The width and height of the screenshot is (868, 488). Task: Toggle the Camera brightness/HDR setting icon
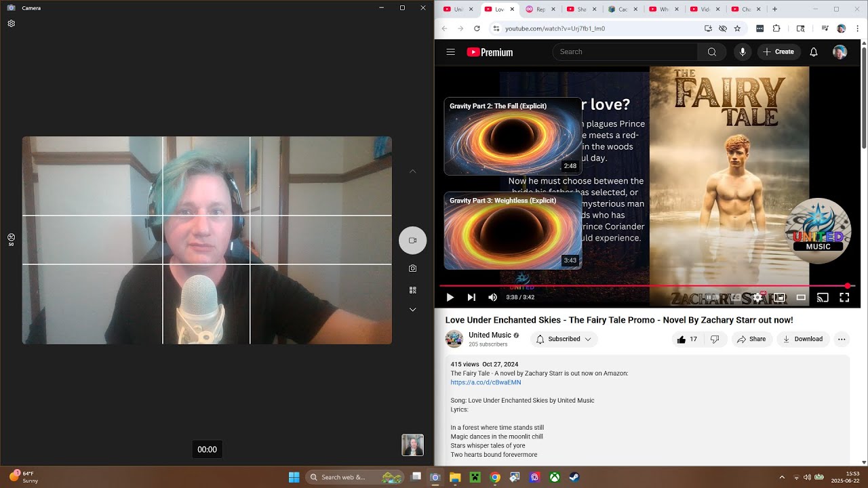(x=12, y=239)
